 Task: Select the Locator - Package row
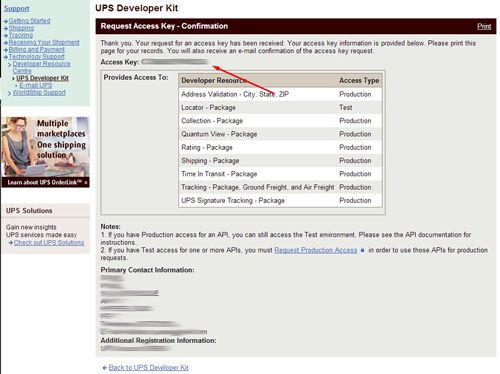pos(280,108)
